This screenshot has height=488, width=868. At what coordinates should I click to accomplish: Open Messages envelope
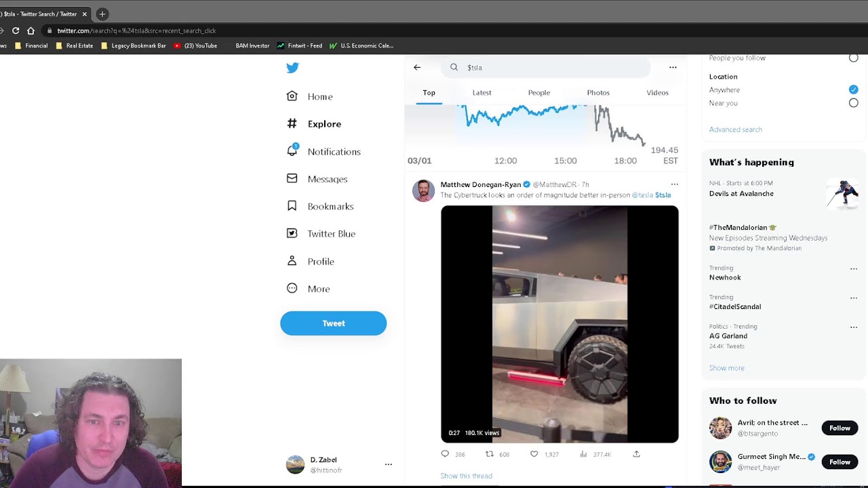[317, 179]
